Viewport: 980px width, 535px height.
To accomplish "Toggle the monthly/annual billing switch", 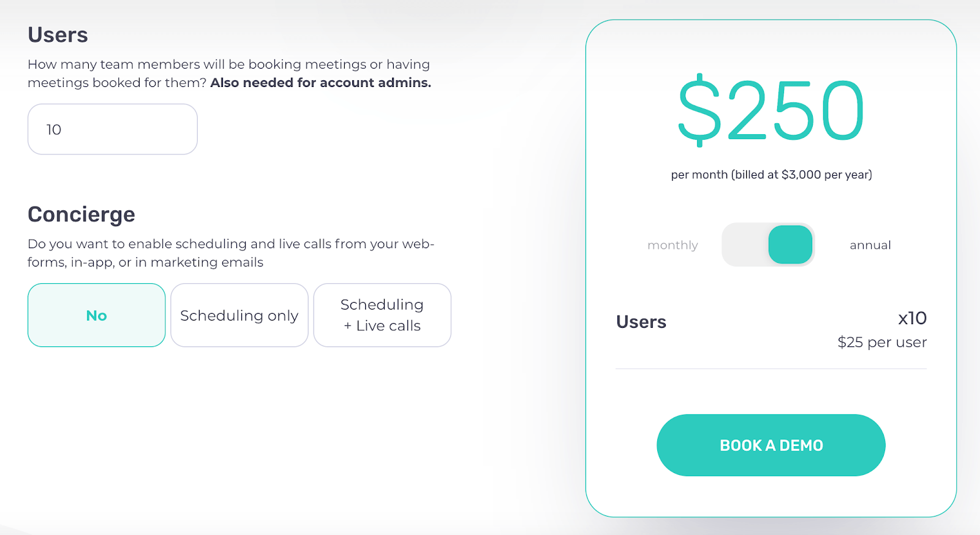I will coord(768,245).
